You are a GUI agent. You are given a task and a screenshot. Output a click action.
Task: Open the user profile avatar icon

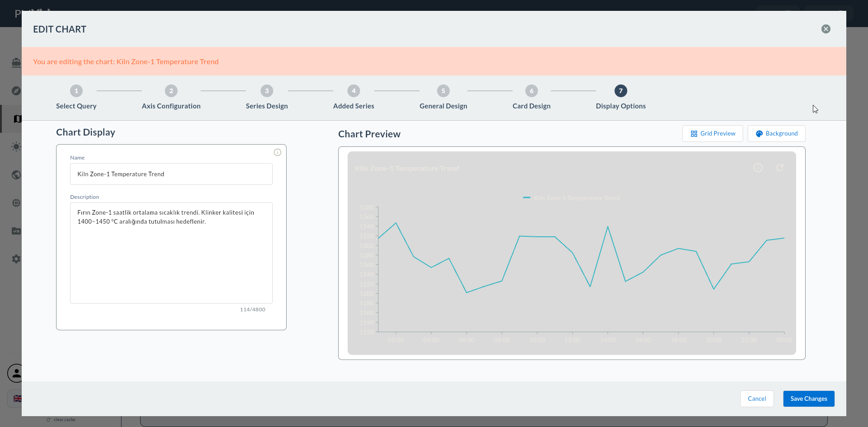16,373
